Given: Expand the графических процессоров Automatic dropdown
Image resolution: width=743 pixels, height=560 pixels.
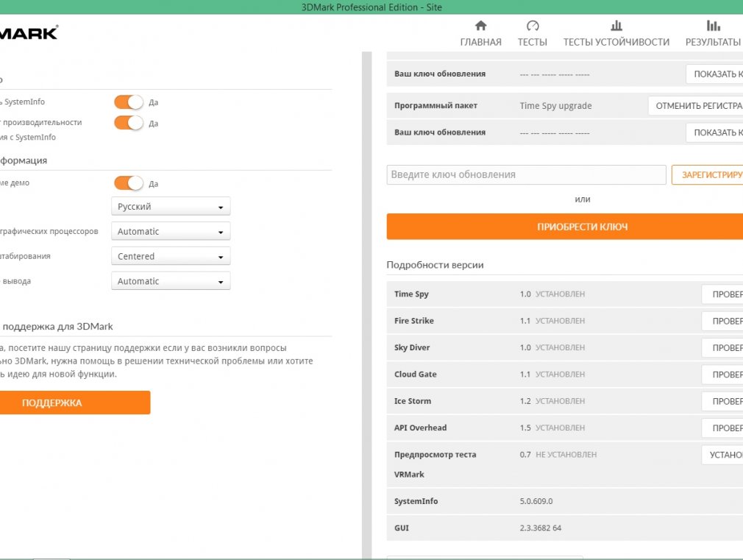Looking at the screenshot, I should (171, 231).
